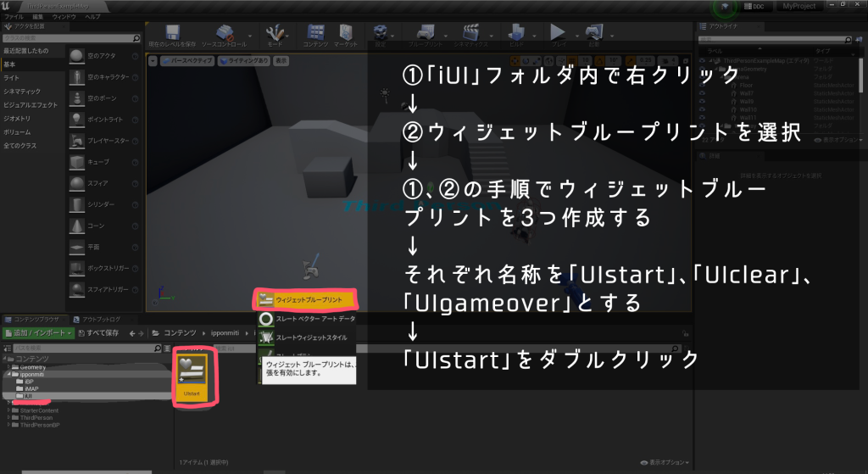Open Content browser from the toolbar icon

(316, 32)
